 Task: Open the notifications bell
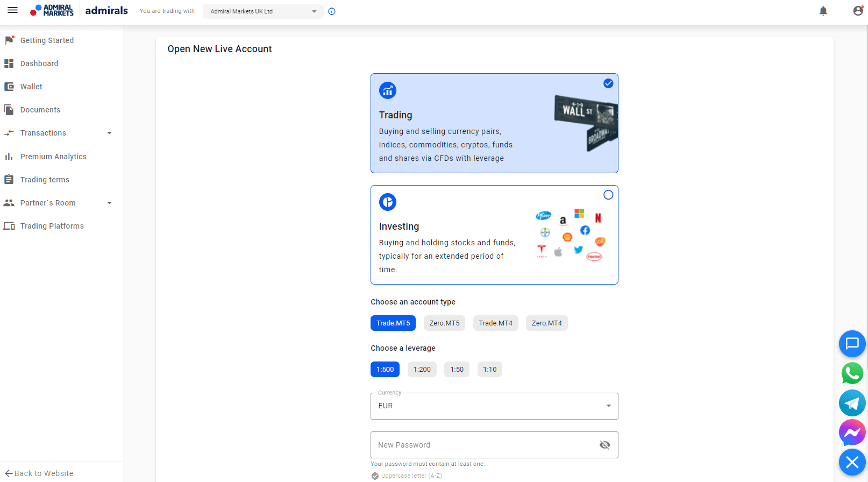[x=823, y=11]
